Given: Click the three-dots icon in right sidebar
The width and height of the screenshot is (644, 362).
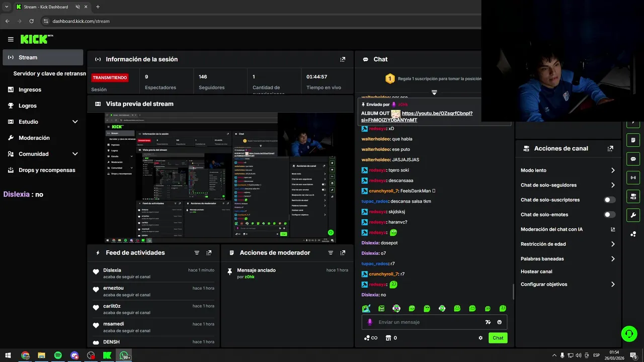Looking at the screenshot, I should (633, 234).
